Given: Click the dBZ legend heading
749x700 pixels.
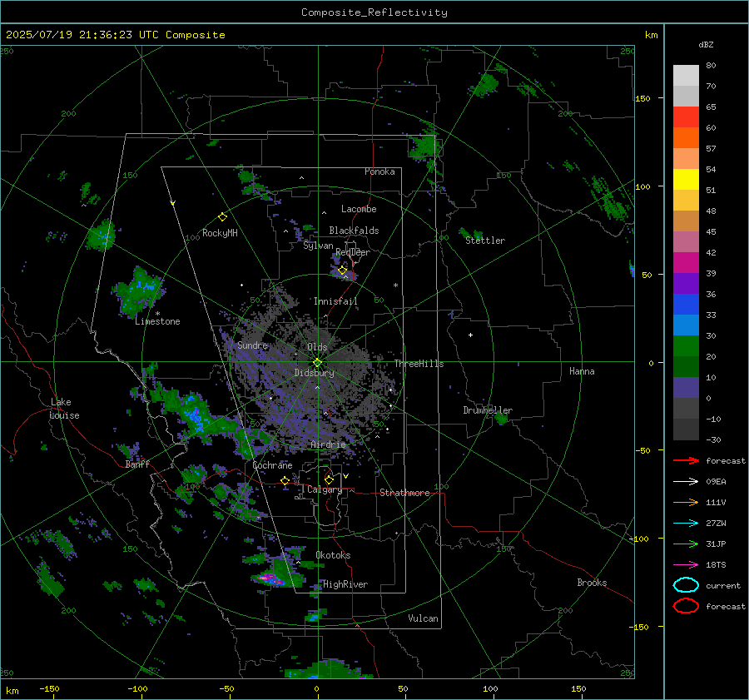Looking at the screenshot, I should (x=706, y=44).
